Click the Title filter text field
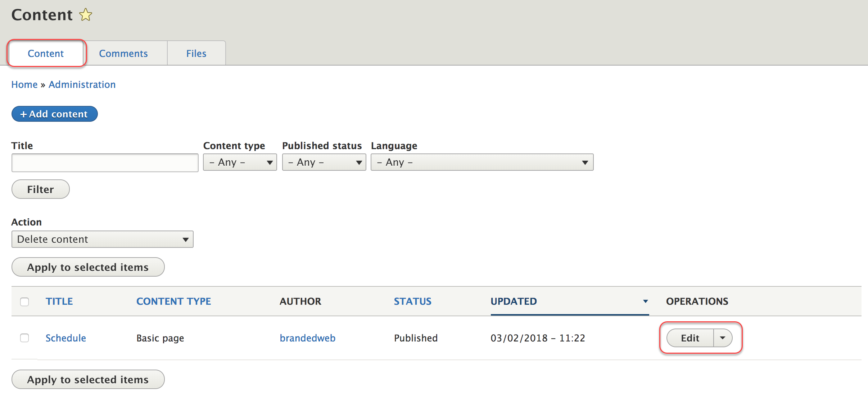The image size is (868, 402). (x=105, y=163)
